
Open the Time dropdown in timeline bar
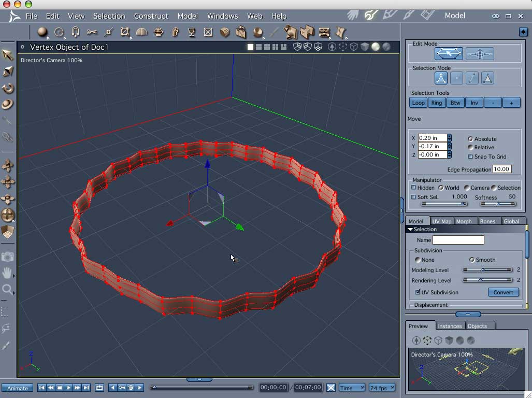(x=352, y=388)
